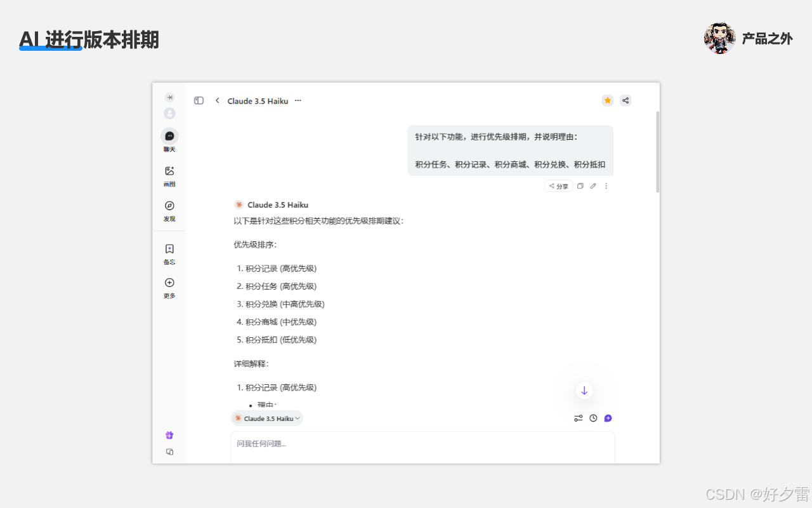Image resolution: width=812 pixels, height=508 pixels.
Task: Open the 更多 more section
Action: 169,288
